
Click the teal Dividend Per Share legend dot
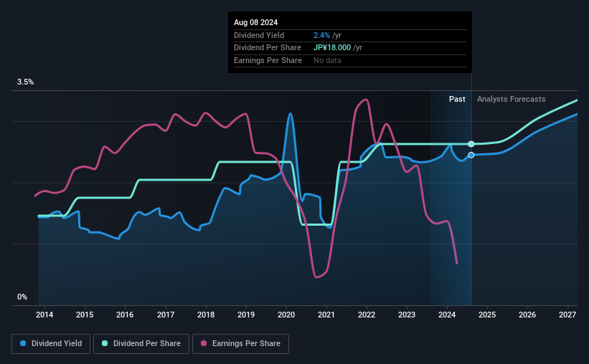(x=105, y=343)
